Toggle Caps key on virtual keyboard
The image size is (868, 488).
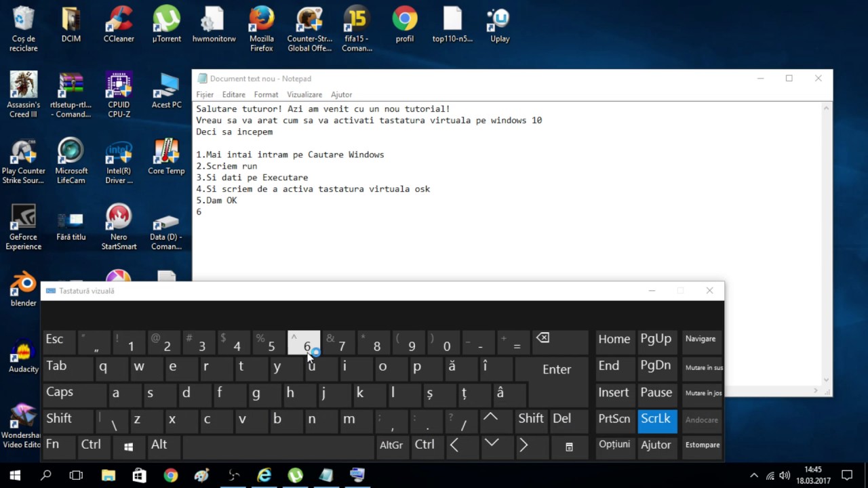point(74,395)
